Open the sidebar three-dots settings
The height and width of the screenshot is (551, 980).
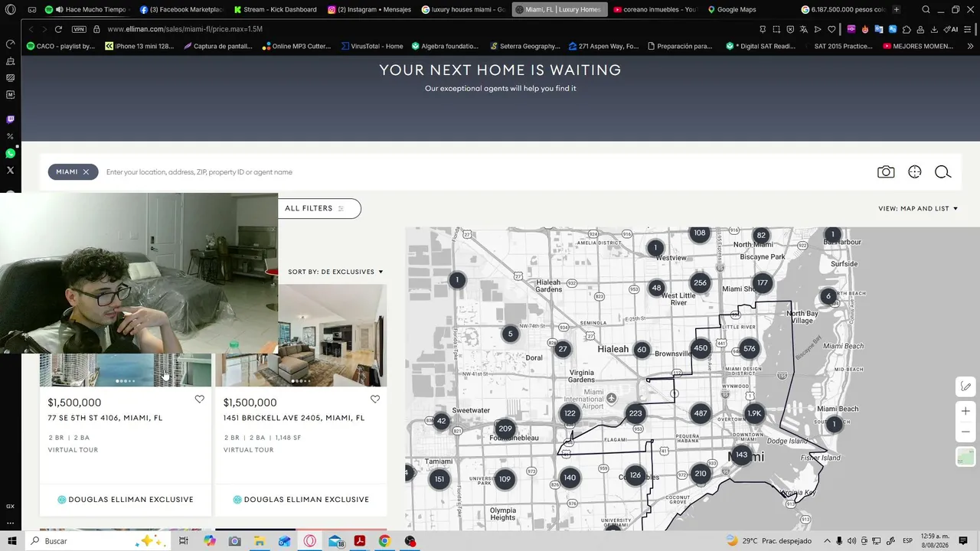point(10,523)
